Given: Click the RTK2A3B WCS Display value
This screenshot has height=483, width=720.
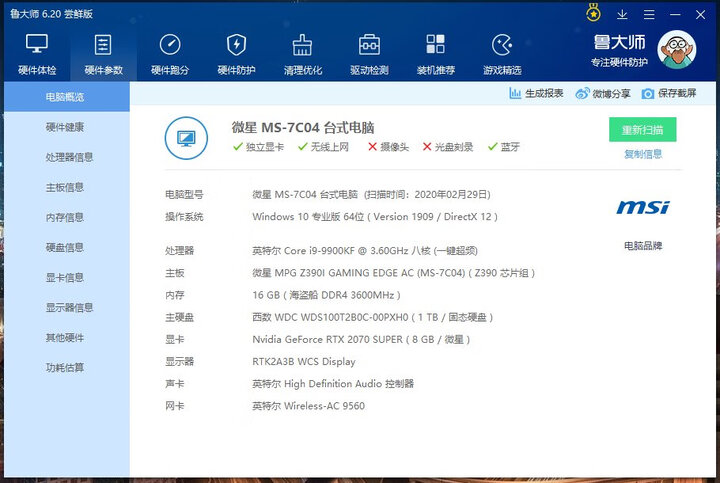Looking at the screenshot, I should coord(304,361).
